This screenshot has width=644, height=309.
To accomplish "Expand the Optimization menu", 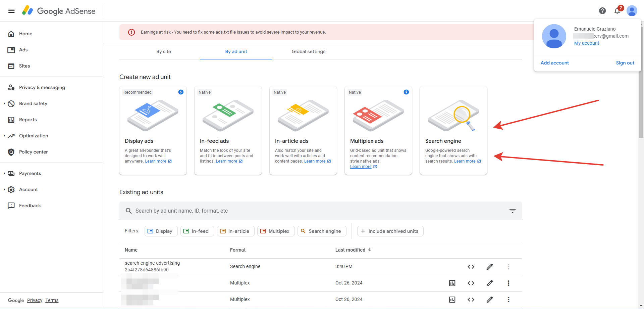I will coord(4,136).
